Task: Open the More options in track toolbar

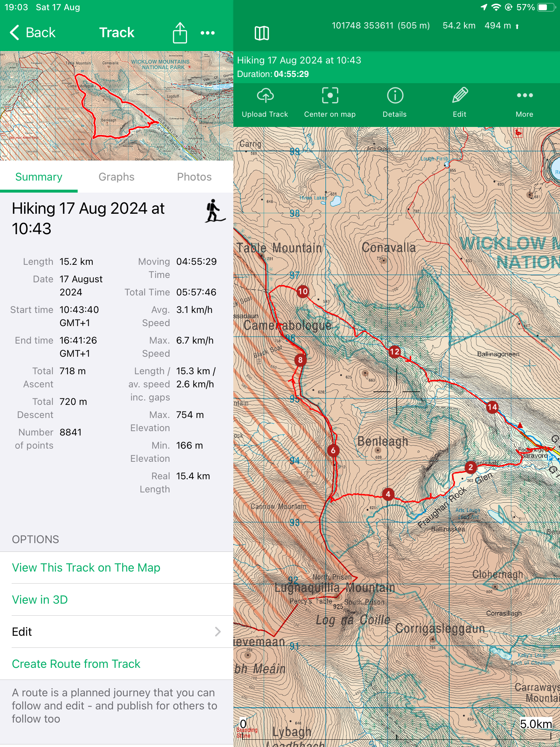Action: click(x=525, y=96)
